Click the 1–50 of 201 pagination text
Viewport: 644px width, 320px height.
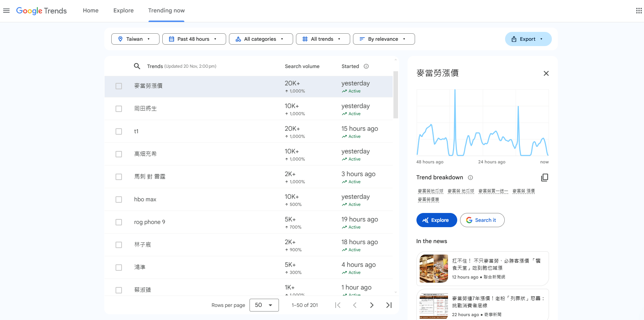click(305, 305)
